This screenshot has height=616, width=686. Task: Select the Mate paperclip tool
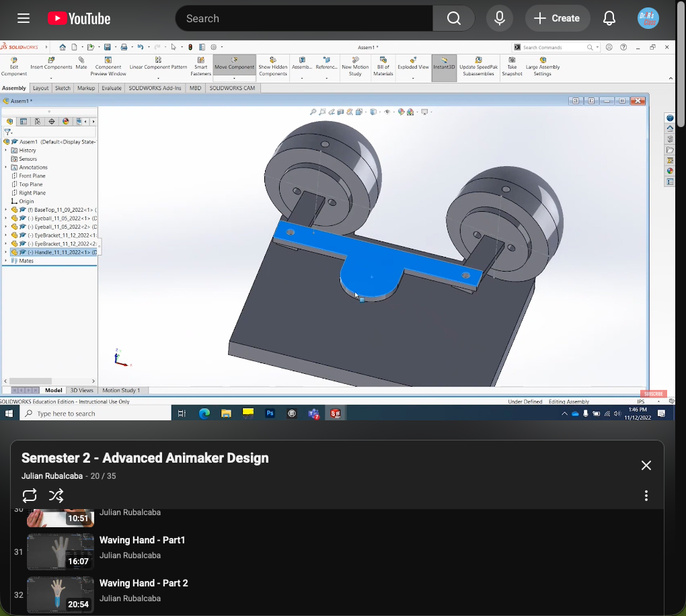point(81,63)
